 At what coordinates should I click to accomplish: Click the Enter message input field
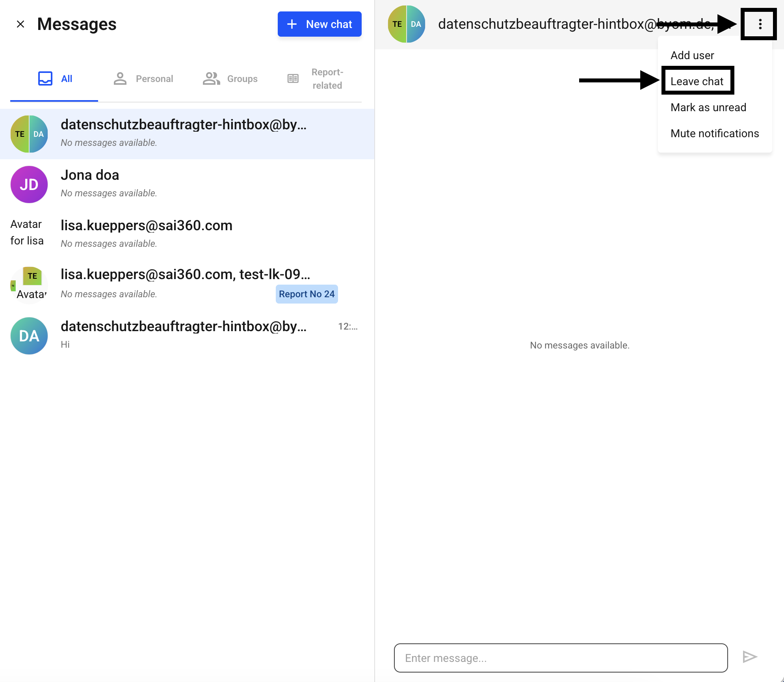(560, 658)
